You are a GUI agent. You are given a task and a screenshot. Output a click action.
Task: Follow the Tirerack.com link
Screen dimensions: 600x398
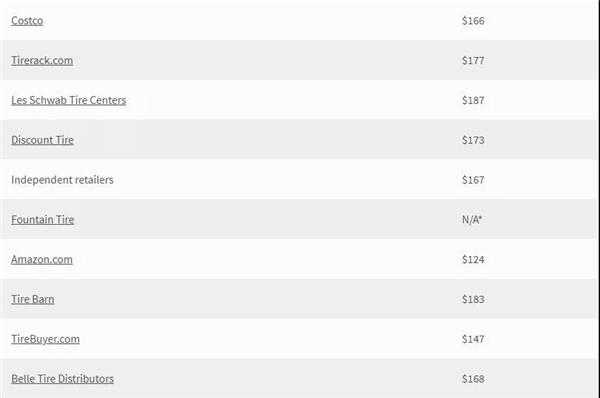[42, 60]
